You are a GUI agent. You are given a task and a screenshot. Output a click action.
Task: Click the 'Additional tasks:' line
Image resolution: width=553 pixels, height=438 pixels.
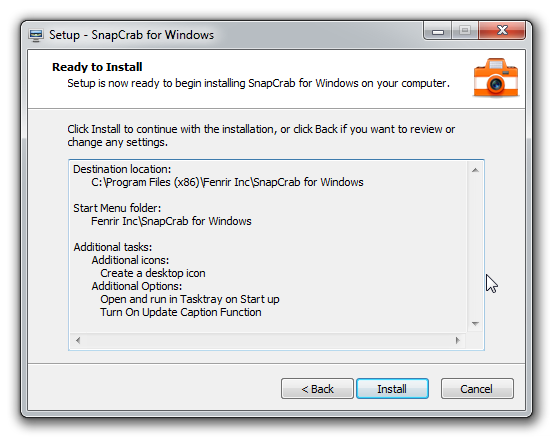[113, 247]
